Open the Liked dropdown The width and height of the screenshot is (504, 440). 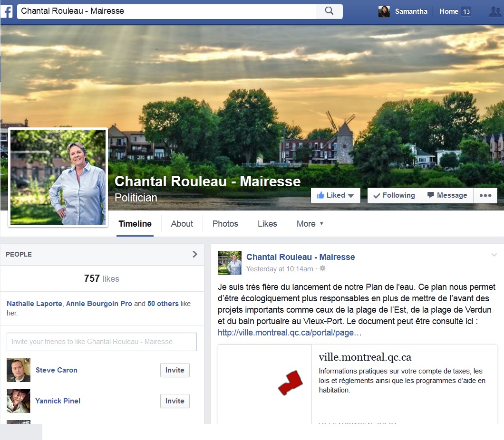(x=335, y=195)
